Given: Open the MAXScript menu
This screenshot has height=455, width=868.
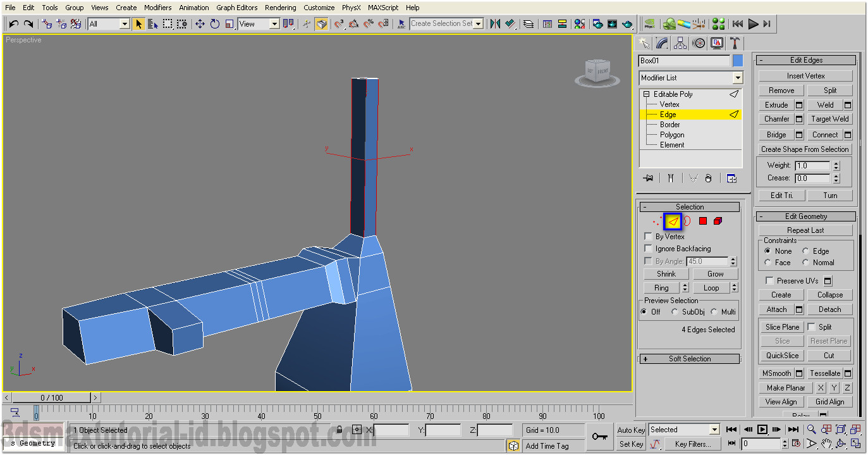Looking at the screenshot, I should (382, 7).
